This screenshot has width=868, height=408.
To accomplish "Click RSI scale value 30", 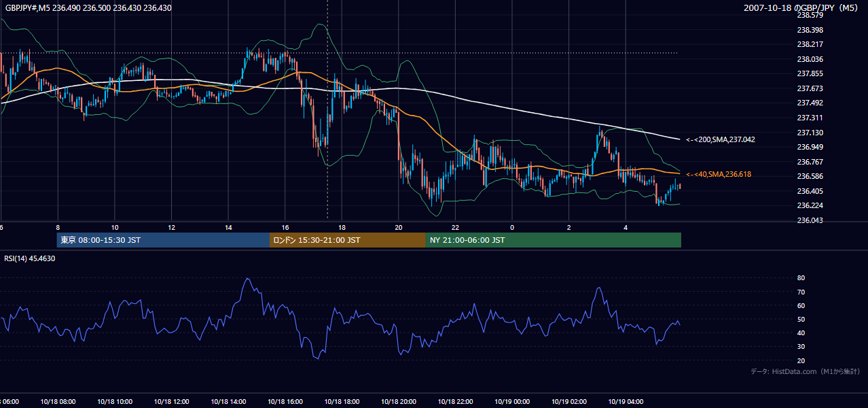I will coord(801,346).
